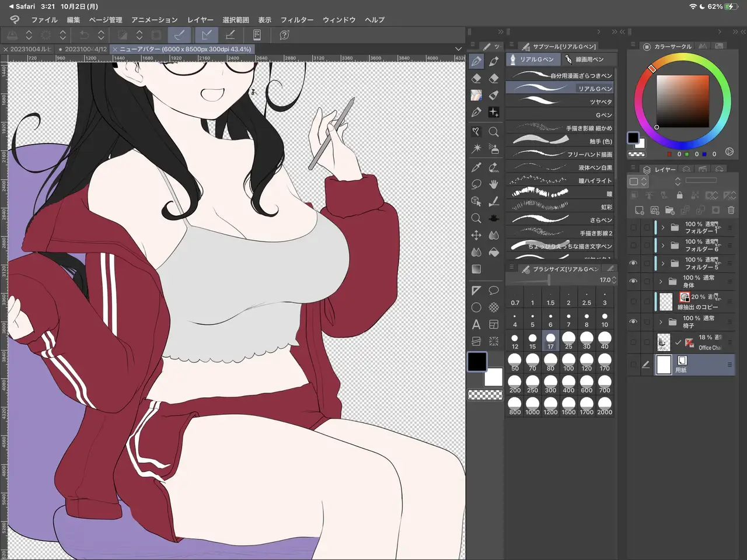Click the black main color swatch
747x560 pixels.
tap(477, 362)
